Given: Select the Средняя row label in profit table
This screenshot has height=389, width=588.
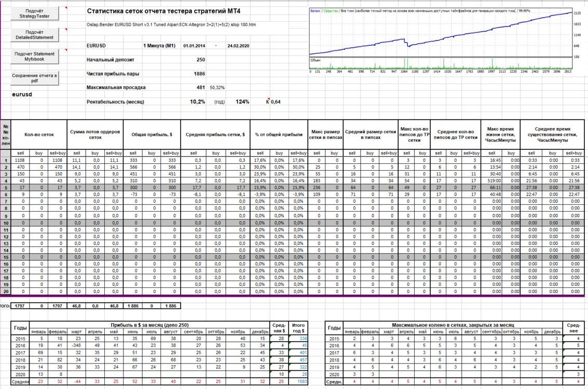Looking at the screenshot, I should pos(20,382).
